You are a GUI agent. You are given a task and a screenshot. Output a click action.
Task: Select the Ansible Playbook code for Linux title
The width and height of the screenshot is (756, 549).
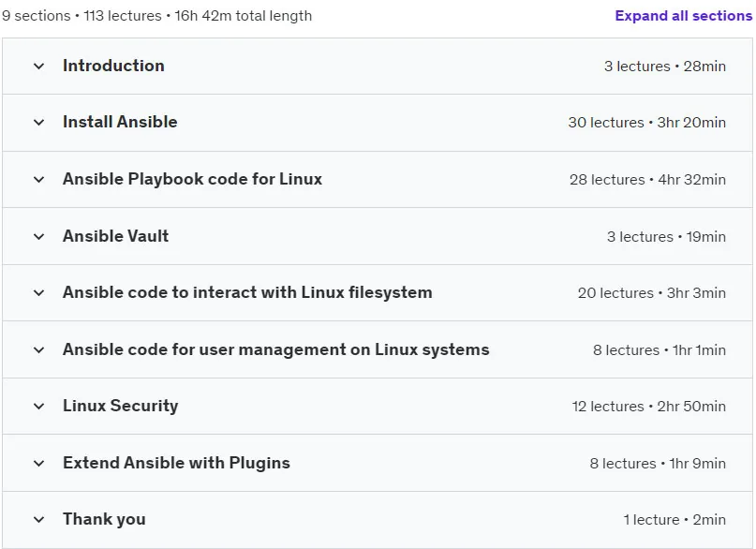coord(192,179)
